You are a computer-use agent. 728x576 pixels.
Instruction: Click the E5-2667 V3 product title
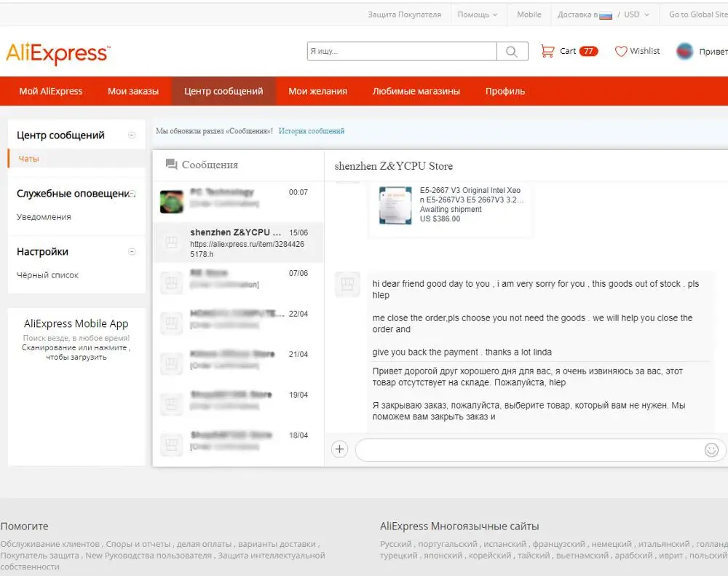472,195
